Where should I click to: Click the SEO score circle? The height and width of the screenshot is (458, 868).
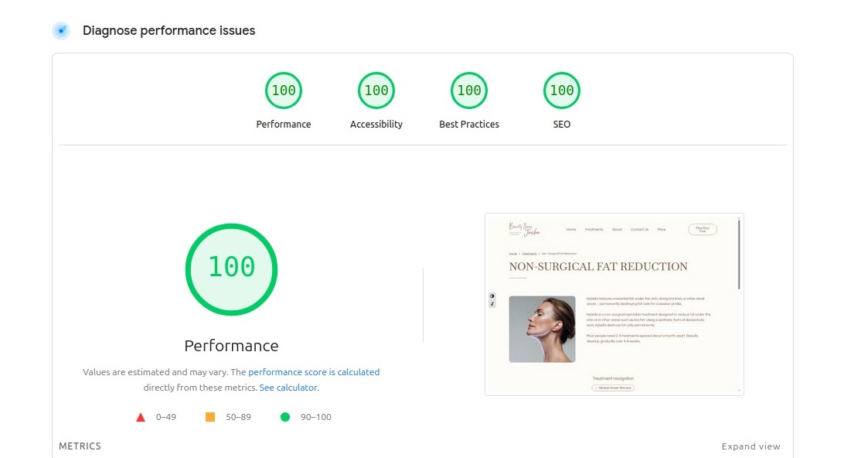pyautogui.click(x=561, y=90)
